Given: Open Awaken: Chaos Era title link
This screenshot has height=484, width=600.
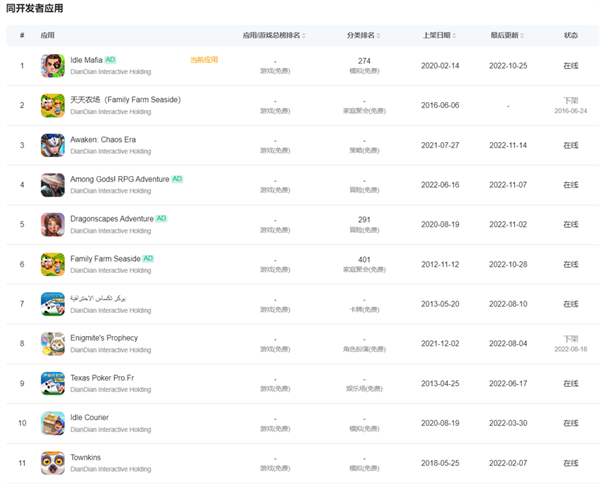Looking at the screenshot, I should (103, 140).
